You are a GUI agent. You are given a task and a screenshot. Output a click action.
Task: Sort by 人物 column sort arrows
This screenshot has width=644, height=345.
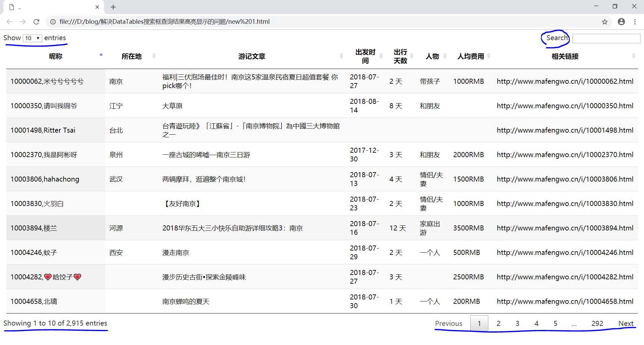pyautogui.click(x=445, y=56)
